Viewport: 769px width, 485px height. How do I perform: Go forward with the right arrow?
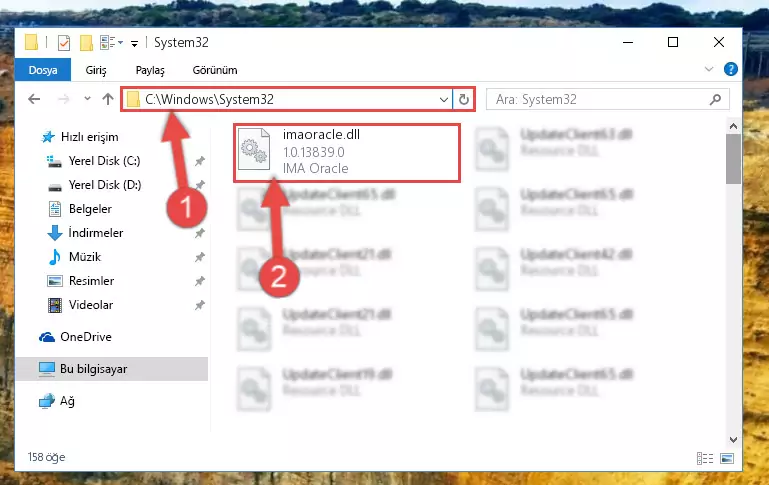pos(63,99)
